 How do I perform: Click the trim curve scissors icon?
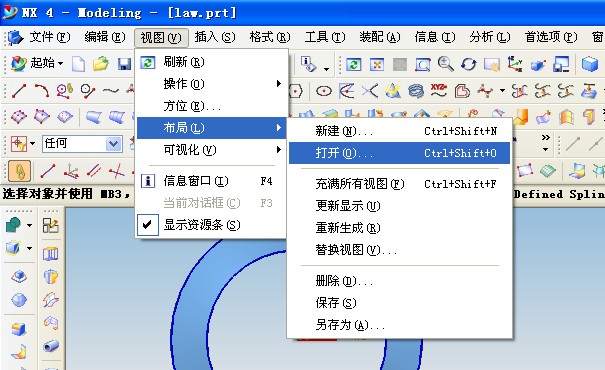(370, 91)
